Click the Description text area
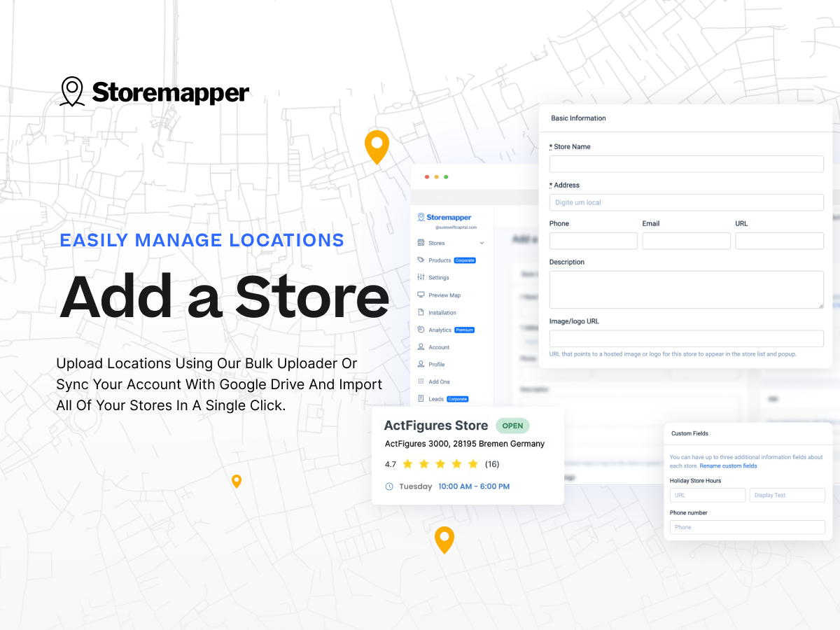The height and width of the screenshot is (630, 840). pyautogui.click(x=686, y=290)
